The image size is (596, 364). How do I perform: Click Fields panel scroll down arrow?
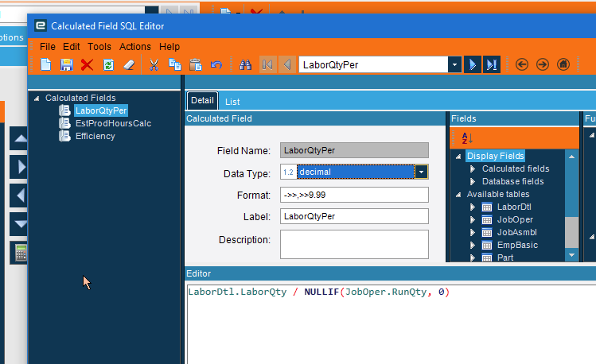[571, 255]
